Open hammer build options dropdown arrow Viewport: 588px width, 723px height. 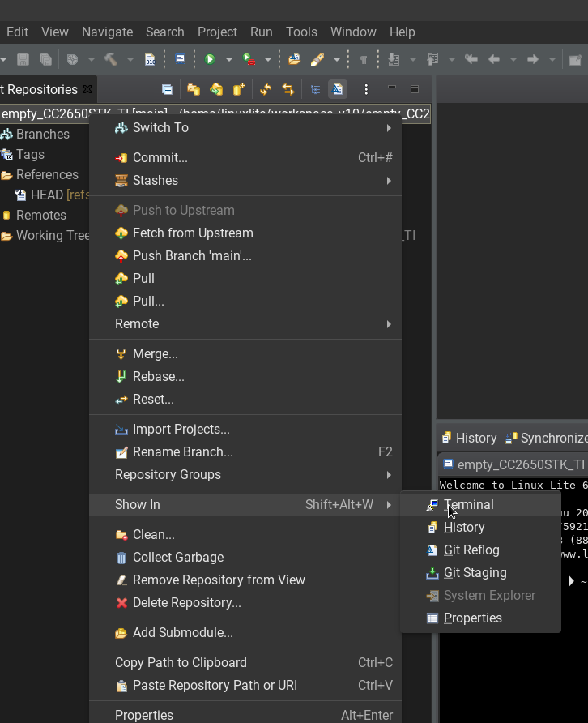tap(130, 59)
